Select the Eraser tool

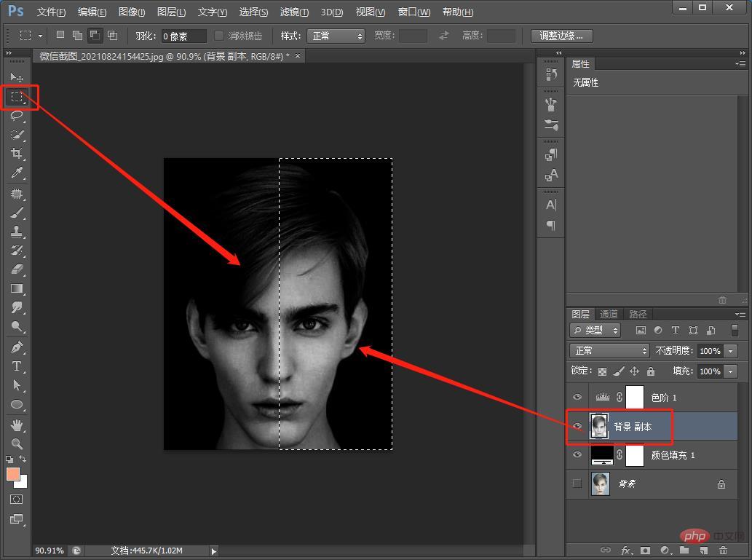click(17, 269)
